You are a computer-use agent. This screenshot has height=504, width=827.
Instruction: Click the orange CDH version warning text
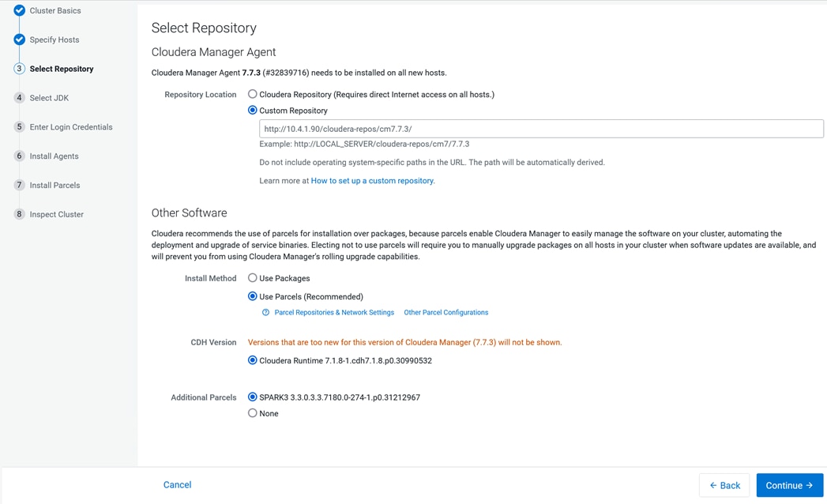click(405, 342)
